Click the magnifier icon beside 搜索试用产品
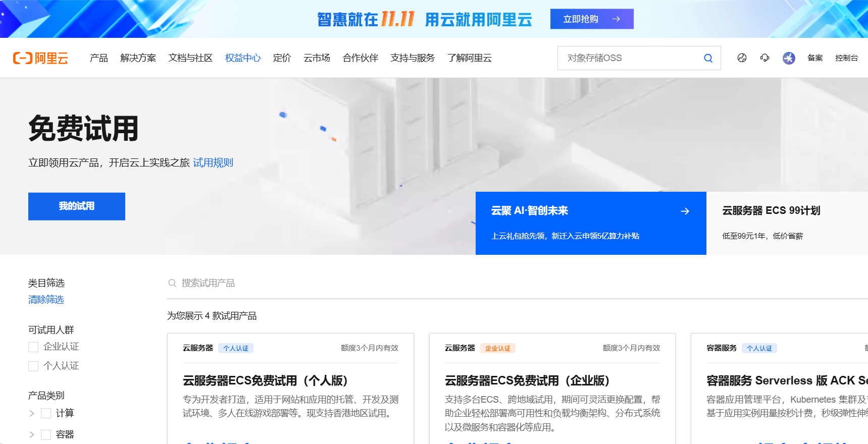 172,283
